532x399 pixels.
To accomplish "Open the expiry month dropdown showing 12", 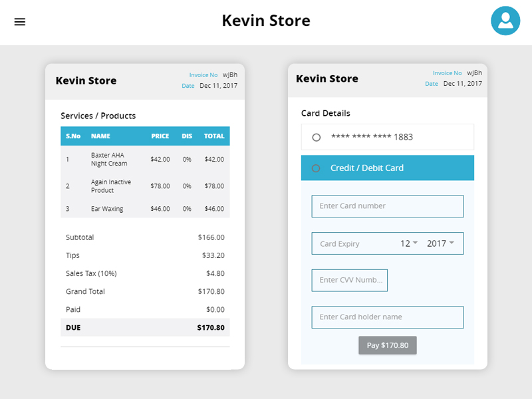I will pos(409,243).
